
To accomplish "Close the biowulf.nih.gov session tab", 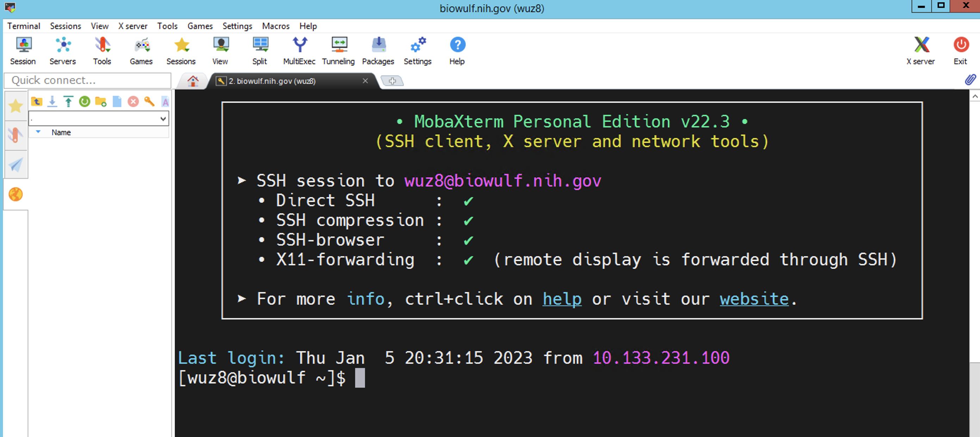I will tap(365, 81).
